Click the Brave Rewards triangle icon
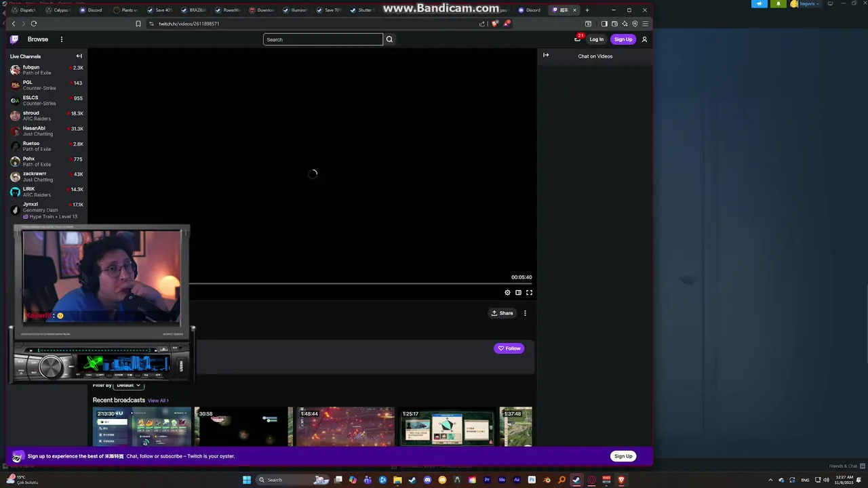Viewport: 868px width, 488px height. coord(507,24)
